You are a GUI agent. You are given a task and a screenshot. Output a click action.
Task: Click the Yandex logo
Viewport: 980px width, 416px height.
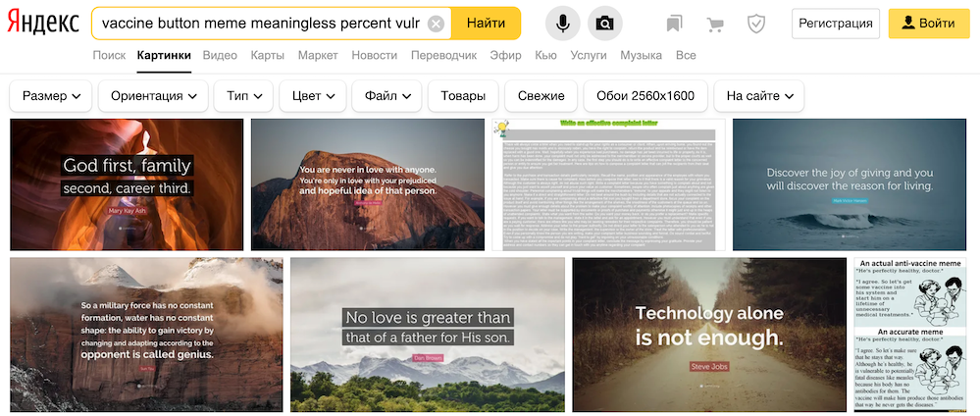pyautogui.click(x=43, y=24)
